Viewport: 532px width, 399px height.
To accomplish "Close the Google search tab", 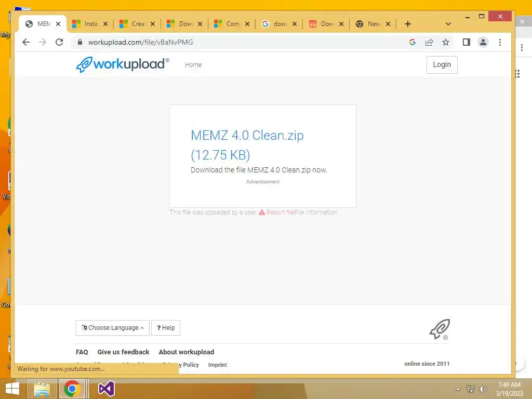I will point(295,24).
